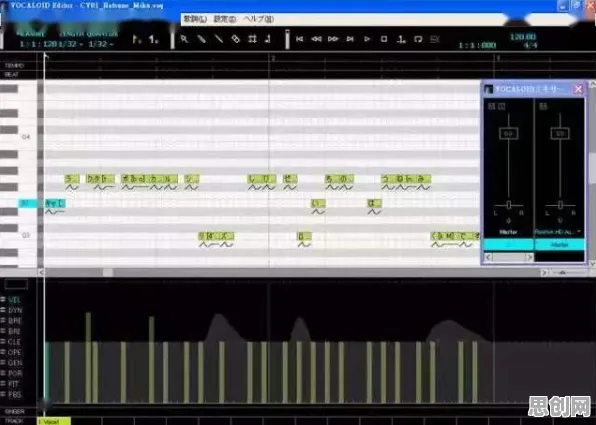Click the note-shaped toolbar icon

coord(268,39)
